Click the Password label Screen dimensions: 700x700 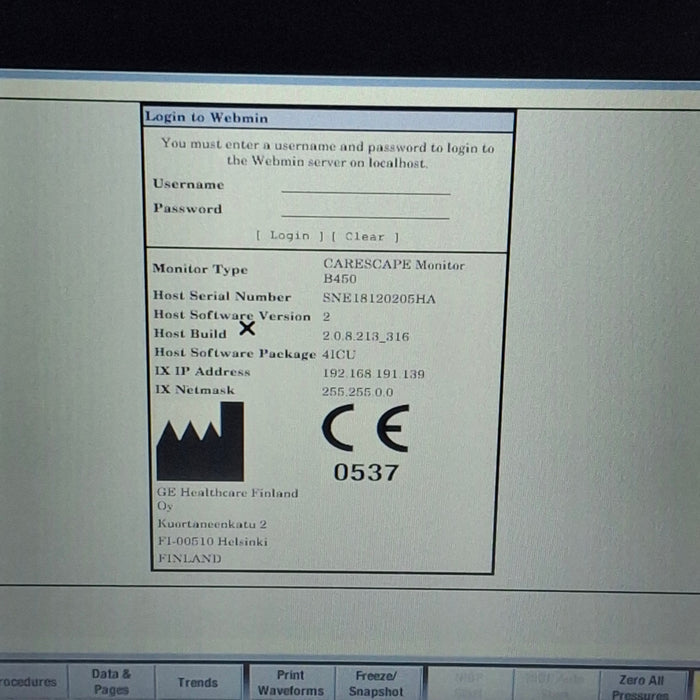click(x=188, y=208)
